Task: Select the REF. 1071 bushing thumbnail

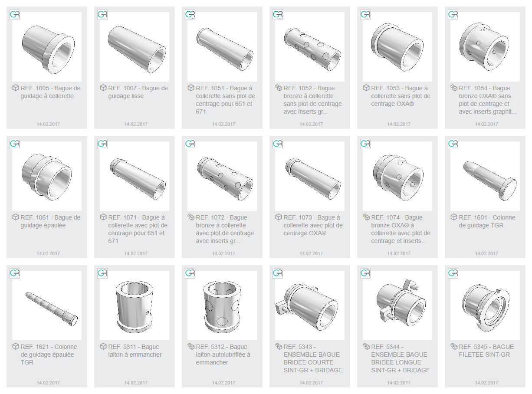Action: pyautogui.click(x=135, y=176)
